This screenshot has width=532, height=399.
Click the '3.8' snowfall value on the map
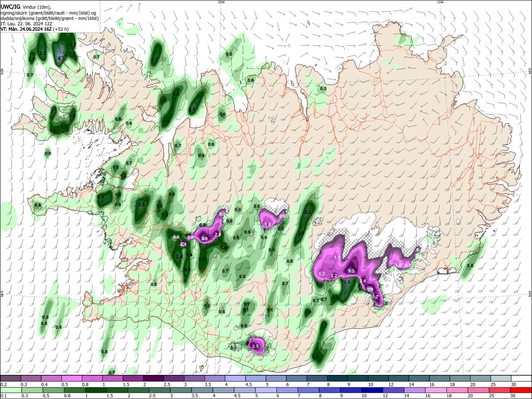[x=204, y=239]
